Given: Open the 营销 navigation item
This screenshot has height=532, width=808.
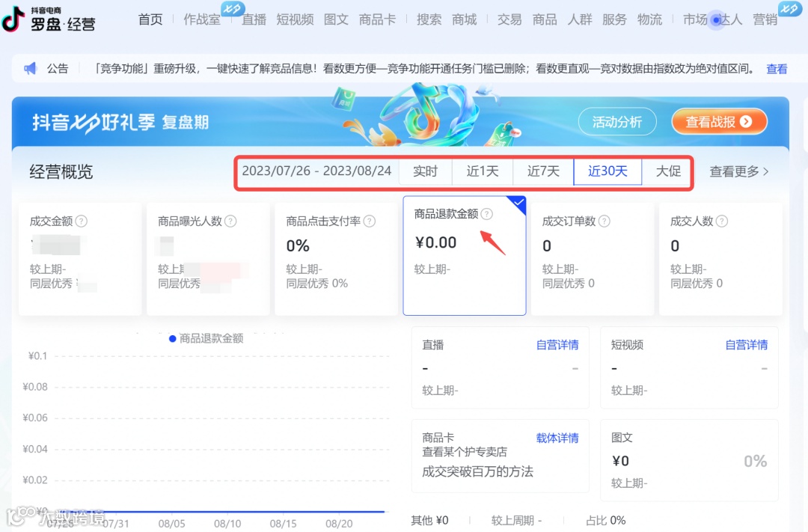Looking at the screenshot, I should 765,19.
